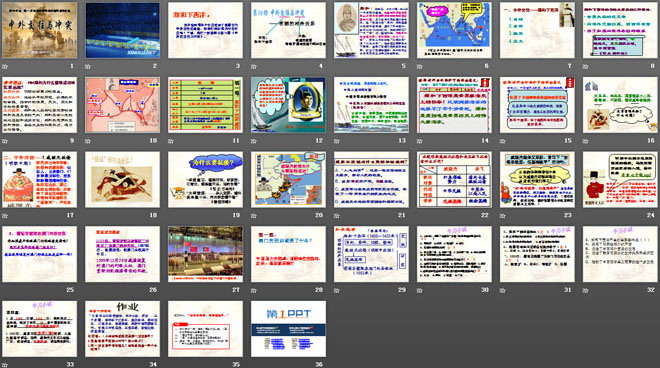
Task: Select slide 21 multiple-choice question thumbnail
Action: (x=371, y=179)
